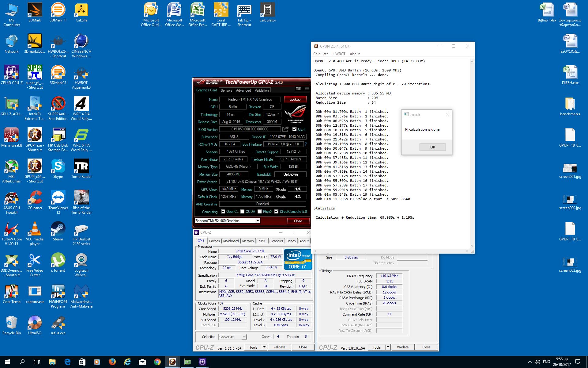Open the notification center icon
588x368 pixels.
coord(578,362)
